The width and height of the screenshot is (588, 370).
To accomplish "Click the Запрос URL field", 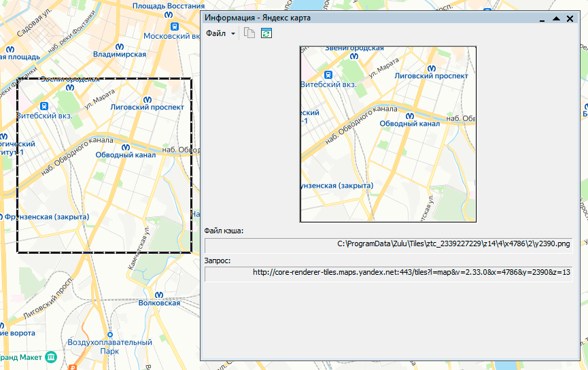I will pos(389,273).
